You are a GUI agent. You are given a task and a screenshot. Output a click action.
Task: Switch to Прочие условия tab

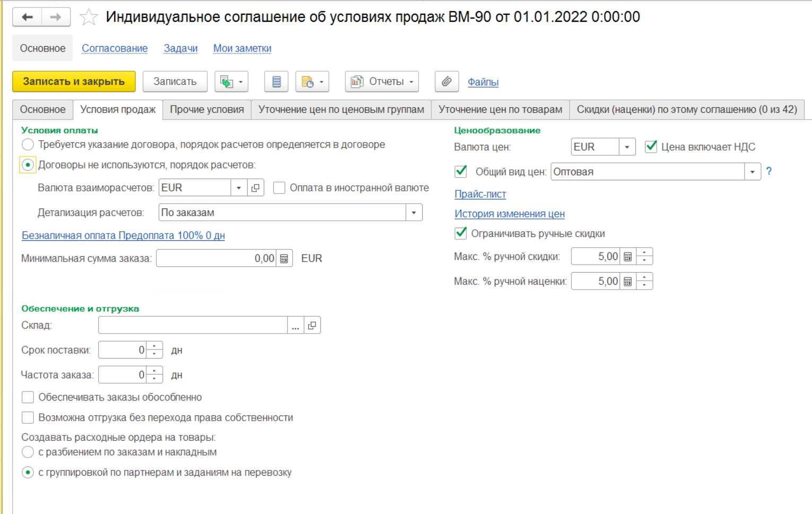coord(207,110)
